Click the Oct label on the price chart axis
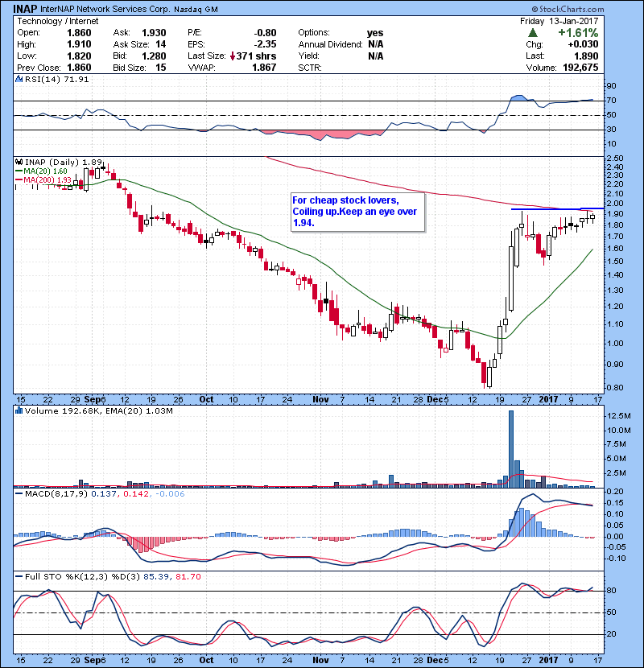The width and height of the screenshot is (644, 668). pos(206,400)
